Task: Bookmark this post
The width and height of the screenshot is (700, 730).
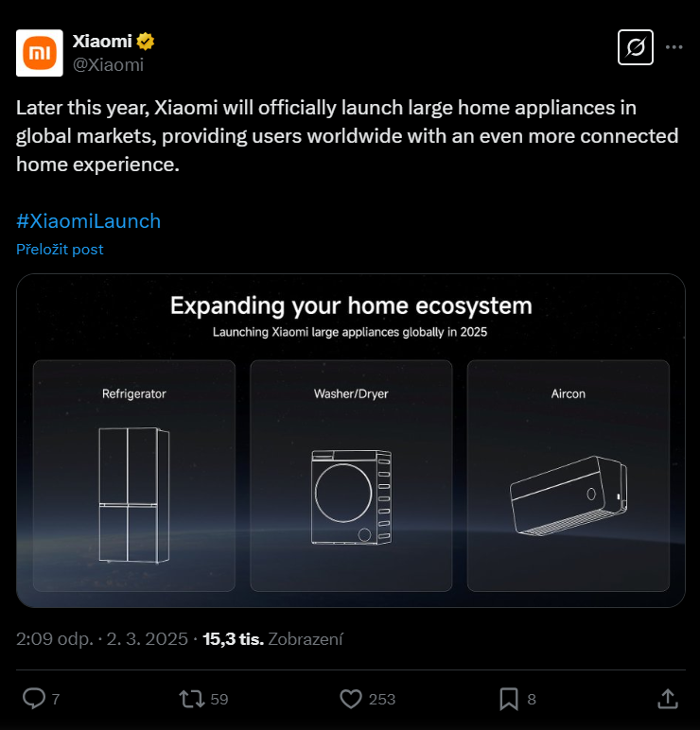Action: pyautogui.click(x=508, y=699)
